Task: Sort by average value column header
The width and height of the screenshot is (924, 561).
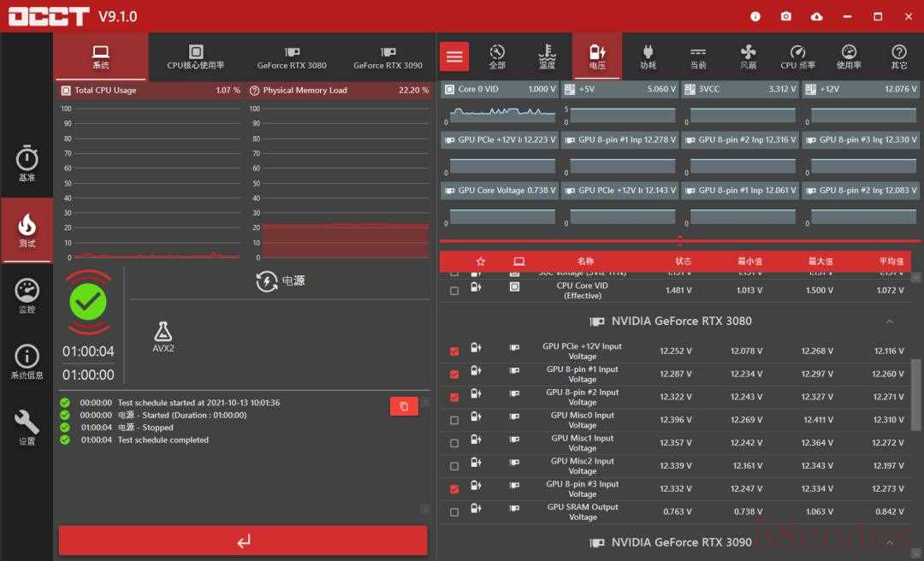Action: [x=891, y=261]
